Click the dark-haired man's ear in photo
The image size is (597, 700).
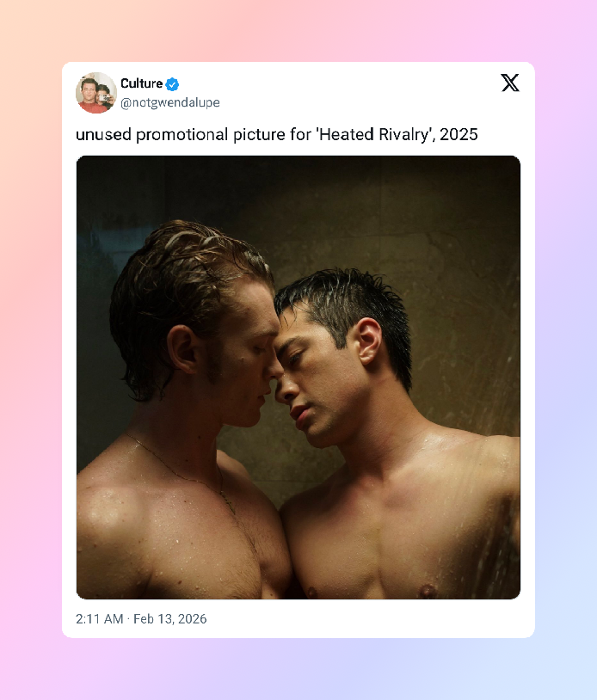pyautogui.click(x=369, y=341)
